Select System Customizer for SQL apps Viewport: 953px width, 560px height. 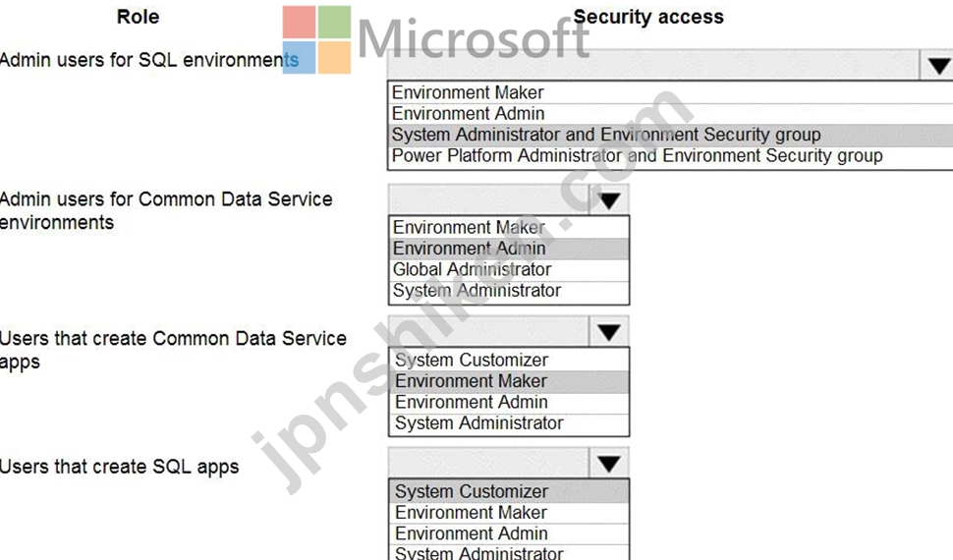pyautogui.click(x=509, y=491)
